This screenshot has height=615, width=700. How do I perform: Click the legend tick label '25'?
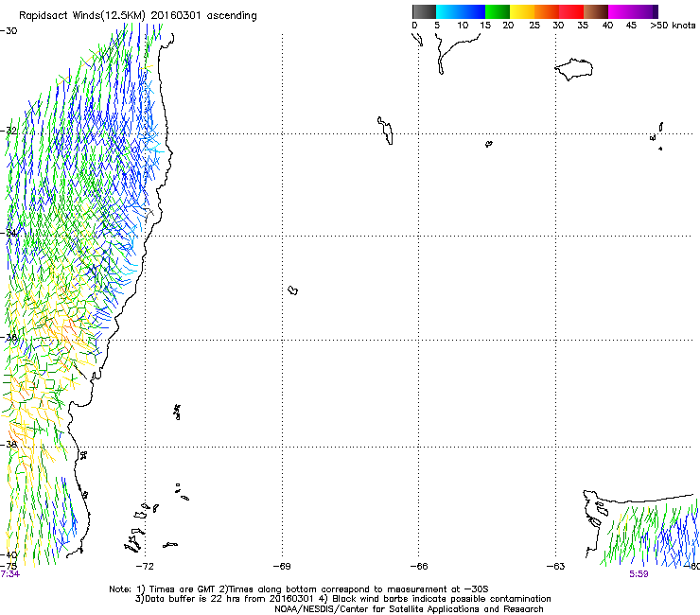534,26
